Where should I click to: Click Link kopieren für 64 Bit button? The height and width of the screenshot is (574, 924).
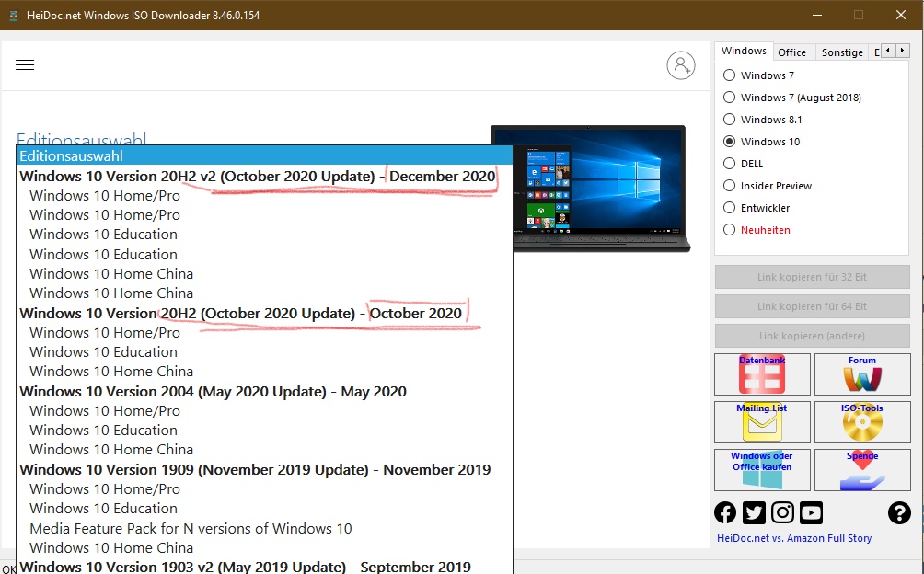pos(812,306)
